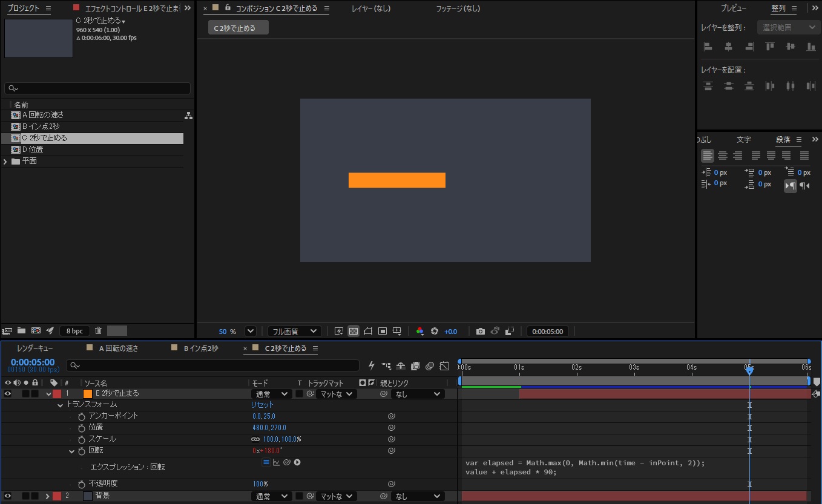Open the zoom level 50% dropdown
Viewport: 822px width, 504px height.
coord(250,331)
